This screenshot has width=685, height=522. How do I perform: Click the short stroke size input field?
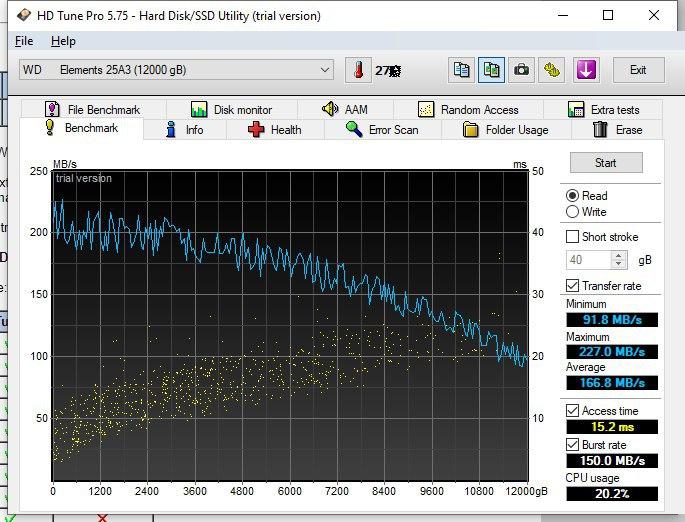588,260
